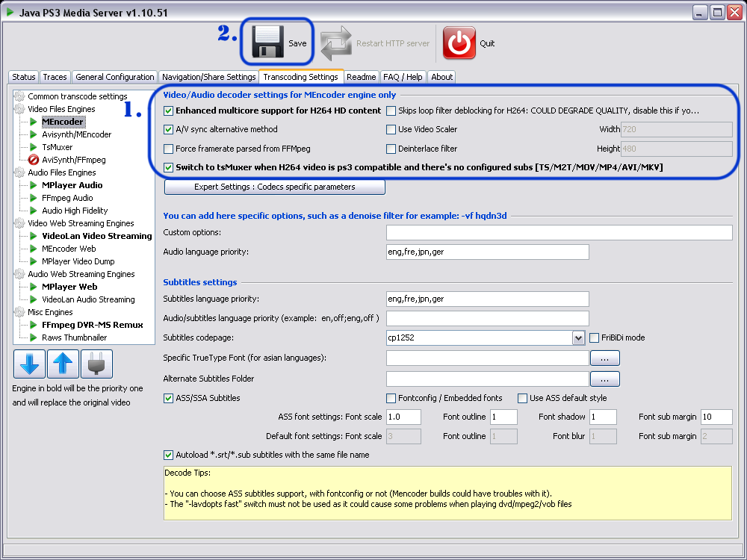
Task: Switch to the Status tab
Action: pos(24,77)
